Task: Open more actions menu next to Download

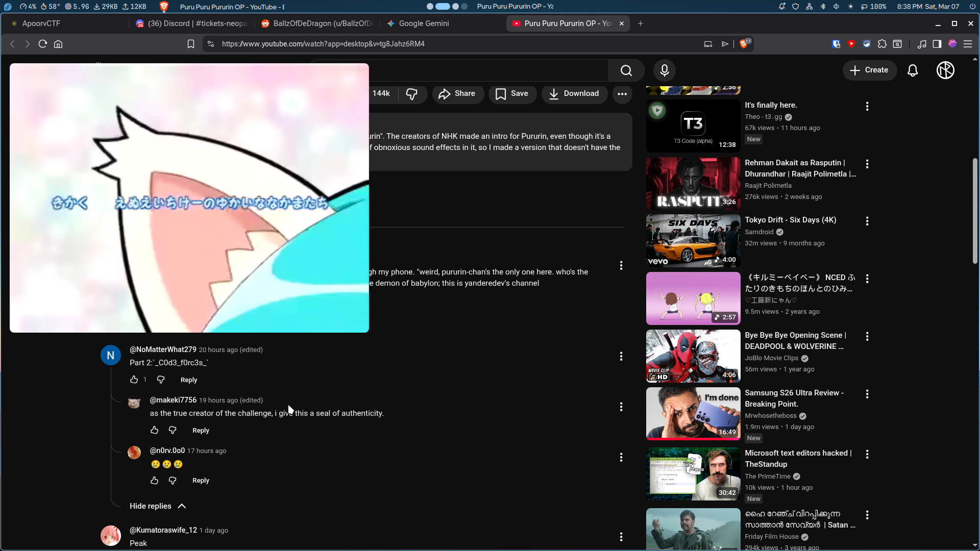Action: coord(622,94)
